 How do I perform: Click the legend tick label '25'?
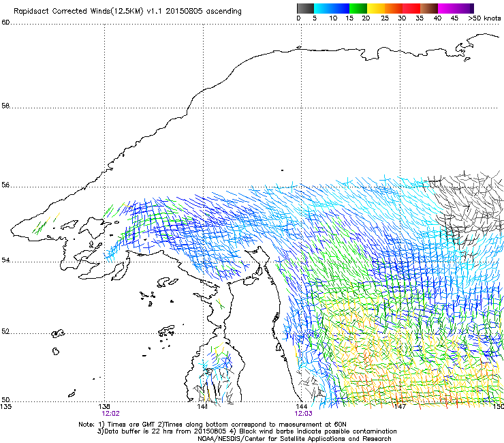(x=385, y=18)
